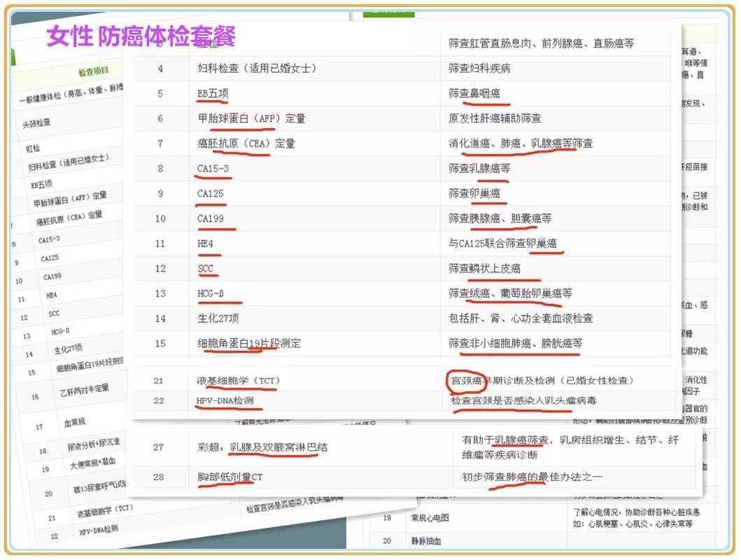Select "胸部低剂量CT" in row 28
This screenshot has width=741, height=560.
pos(230,477)
